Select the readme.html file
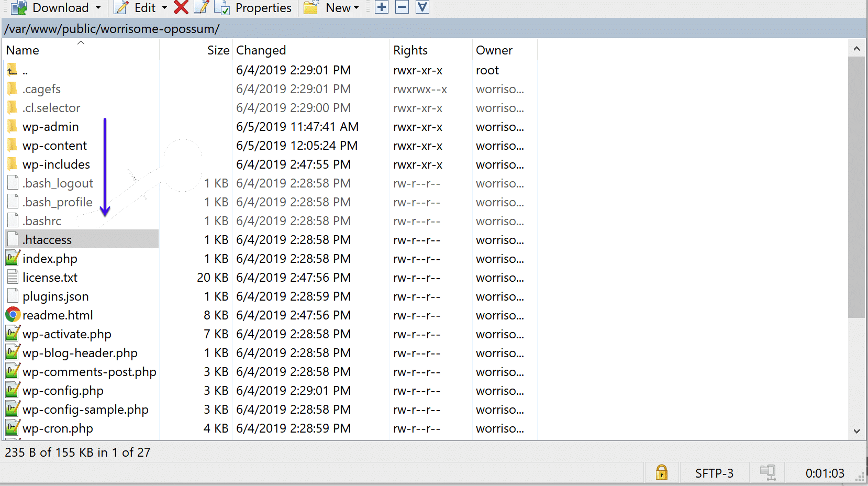The image size is (868, 486). (58, 315)
